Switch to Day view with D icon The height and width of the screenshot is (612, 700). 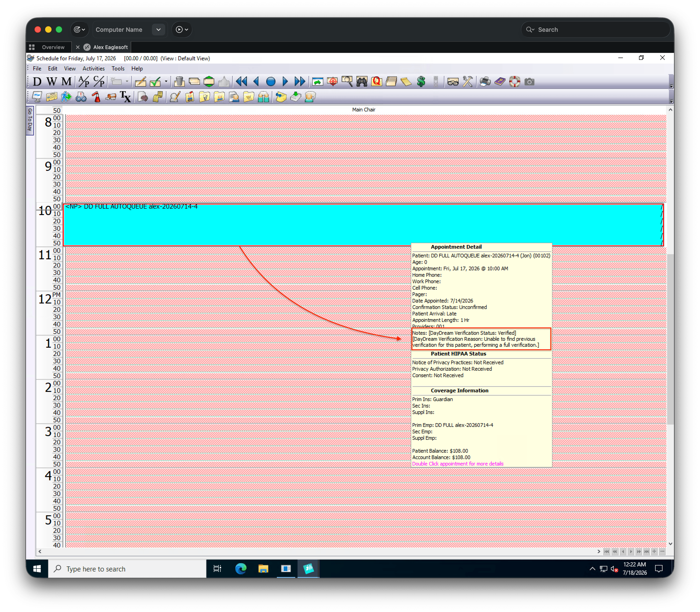click(37, 82)
